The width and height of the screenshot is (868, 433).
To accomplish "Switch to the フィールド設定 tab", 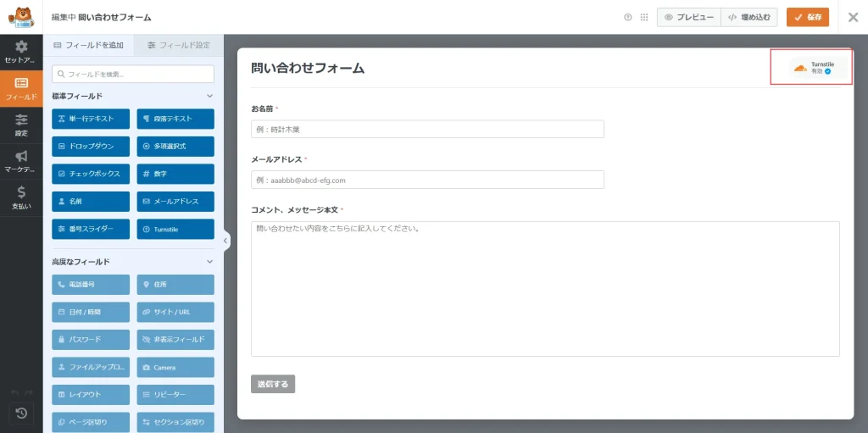I will (x=178, y=45).
